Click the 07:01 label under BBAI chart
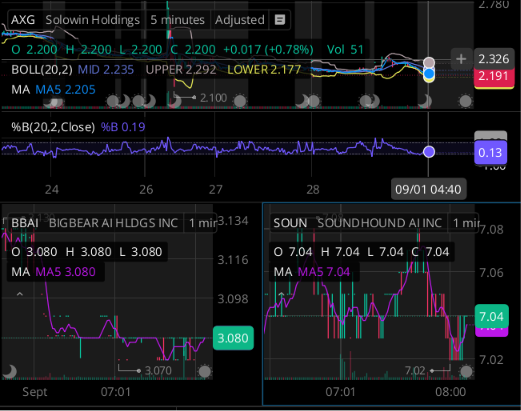This screenshot has width=521, height=411. point(116,392)
